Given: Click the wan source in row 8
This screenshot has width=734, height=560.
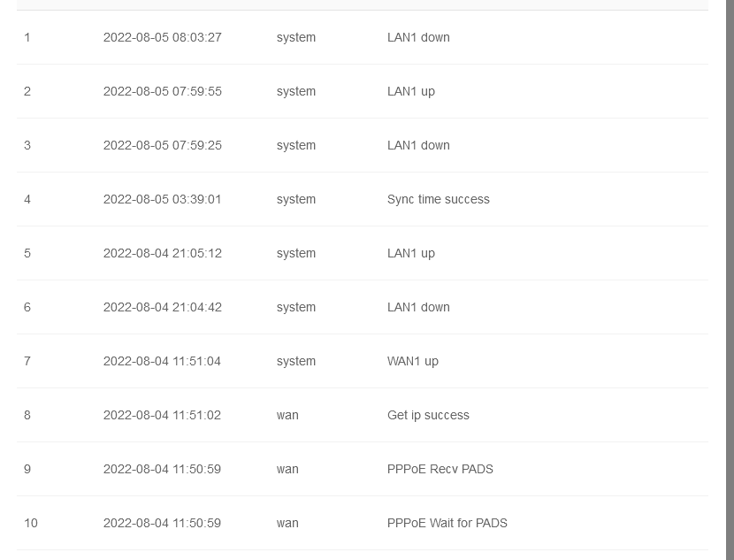Looking at the screenshot, I should point(287,415).
